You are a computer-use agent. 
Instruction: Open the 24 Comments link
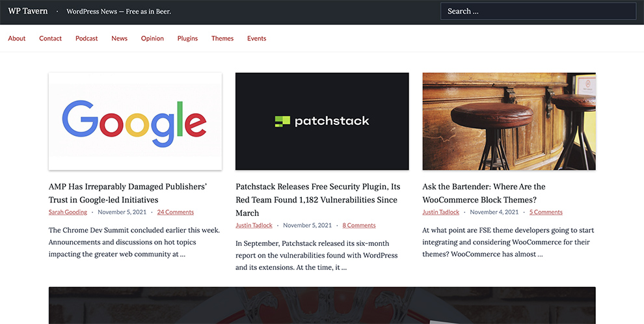(x=175, y=212)
